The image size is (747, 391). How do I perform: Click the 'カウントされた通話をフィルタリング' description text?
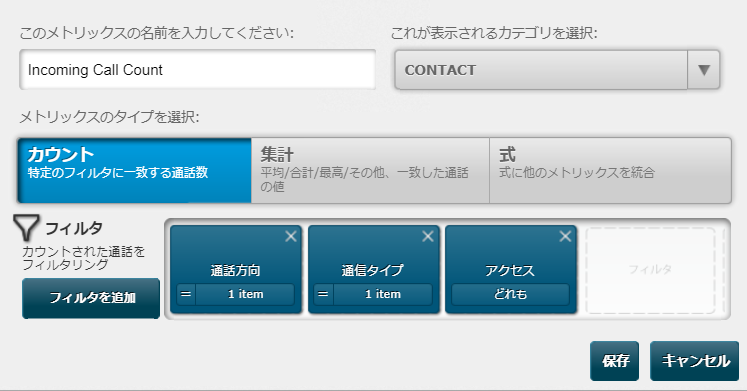point(83,258)
